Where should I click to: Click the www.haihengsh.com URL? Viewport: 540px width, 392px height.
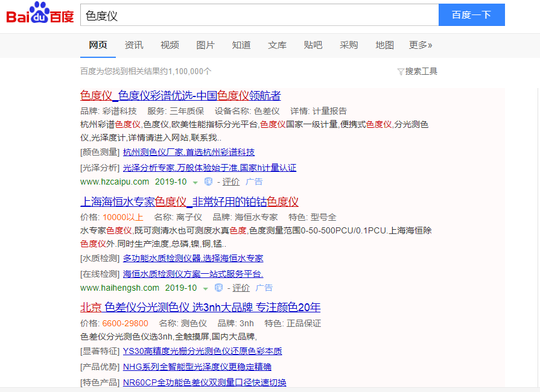[120, 288]
